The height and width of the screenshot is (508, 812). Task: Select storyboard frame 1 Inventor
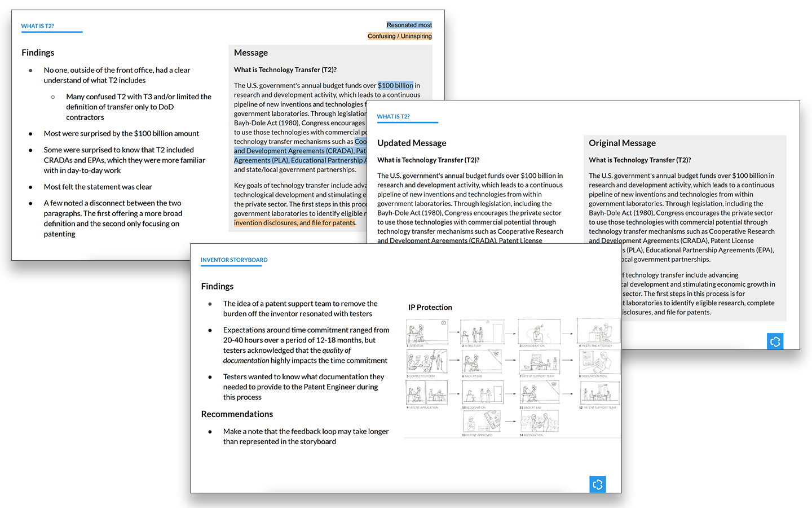coord(427,333)
